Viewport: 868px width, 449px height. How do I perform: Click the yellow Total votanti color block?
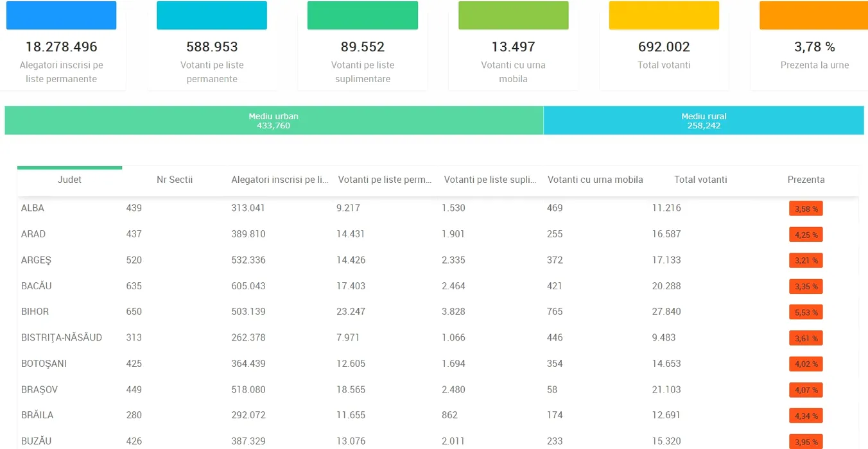664,15
